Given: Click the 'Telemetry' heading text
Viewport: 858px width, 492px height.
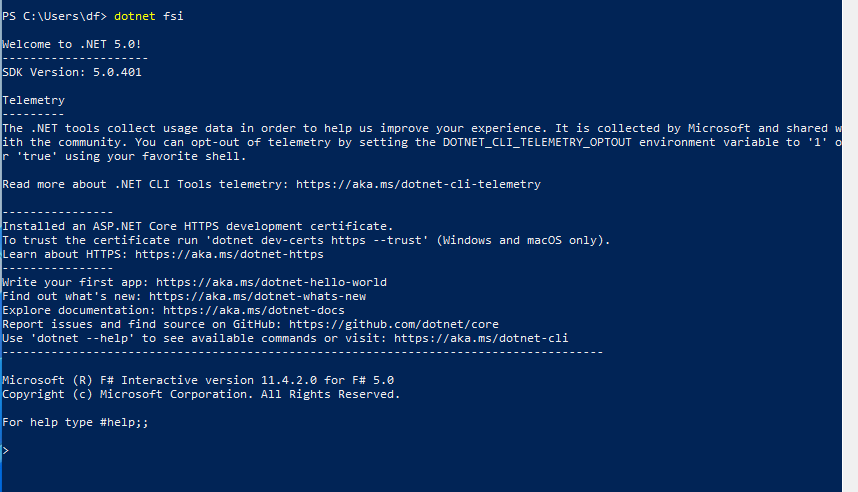Looking at the screenshot, I should (33, 100).
